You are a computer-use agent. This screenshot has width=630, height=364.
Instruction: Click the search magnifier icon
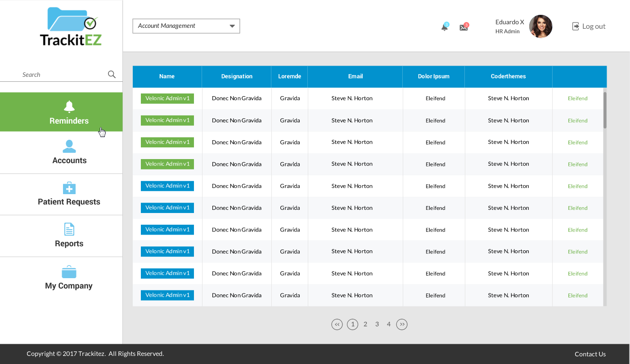(x=112, y=75)
